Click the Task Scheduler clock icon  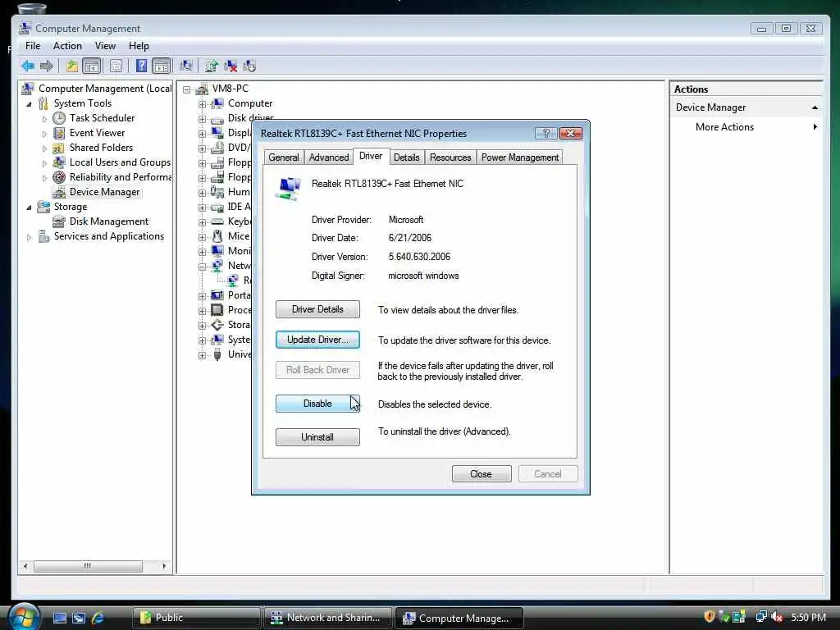(59, 118)
